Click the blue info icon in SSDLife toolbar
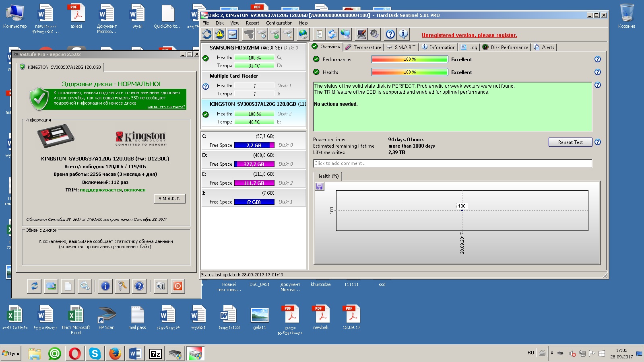Viewport: 644px width, 362px height. click(x=105, y=286)
